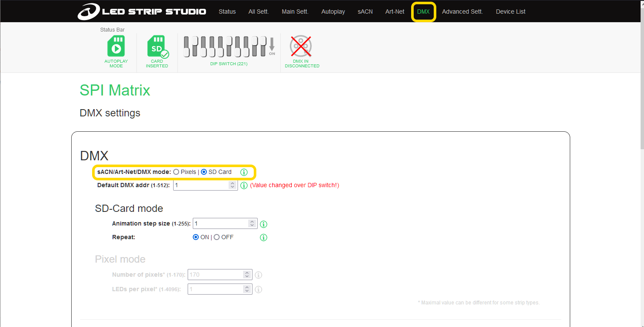Open the Advanced Sett. tab
Image resolution: width=644 pixels, height=327 pixels.
pos(462,12)
